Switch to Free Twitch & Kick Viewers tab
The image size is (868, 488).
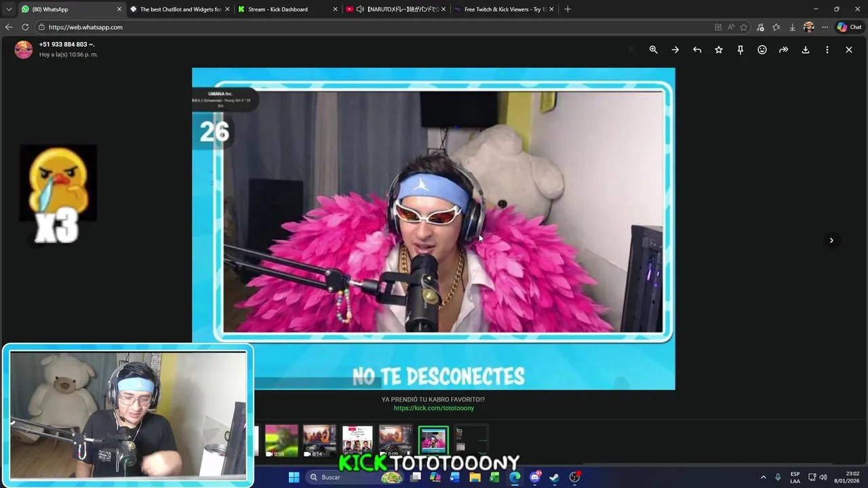click(503, 9)
